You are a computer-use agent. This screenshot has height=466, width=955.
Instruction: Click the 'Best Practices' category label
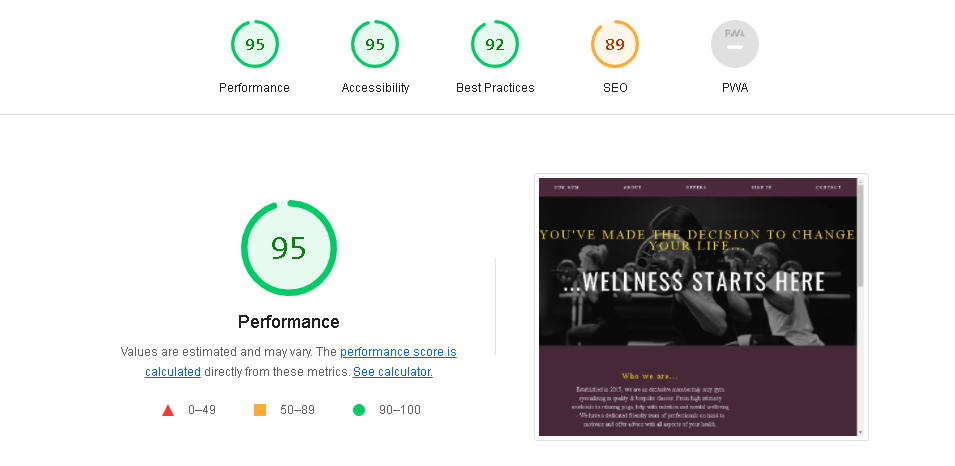pos(495,88)
